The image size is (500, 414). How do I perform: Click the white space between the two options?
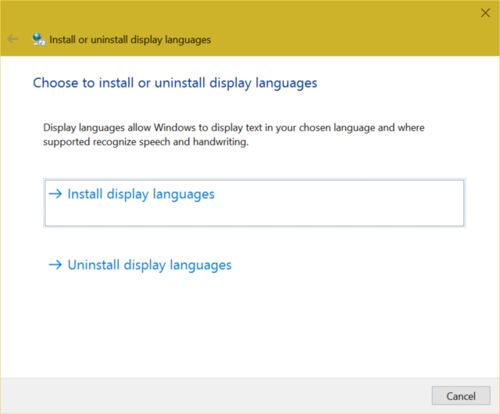[254, 242]
